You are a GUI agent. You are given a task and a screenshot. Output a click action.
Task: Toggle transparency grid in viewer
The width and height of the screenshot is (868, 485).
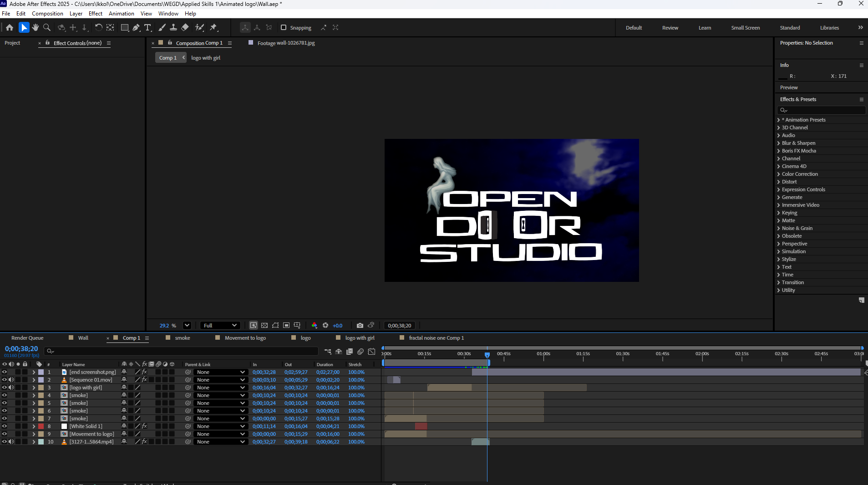tap(264, 325)
